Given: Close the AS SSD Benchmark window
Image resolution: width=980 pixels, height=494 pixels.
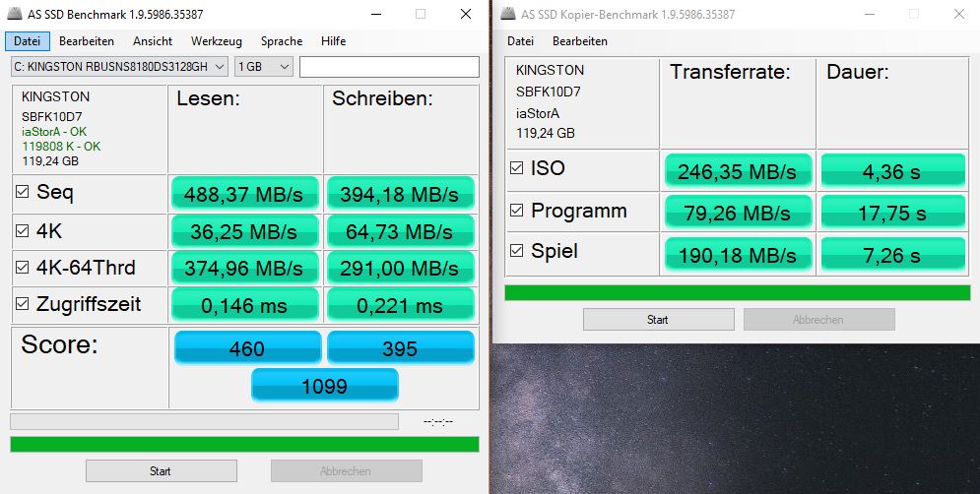Looking at the screenshot, I should [x=466, y=14].
